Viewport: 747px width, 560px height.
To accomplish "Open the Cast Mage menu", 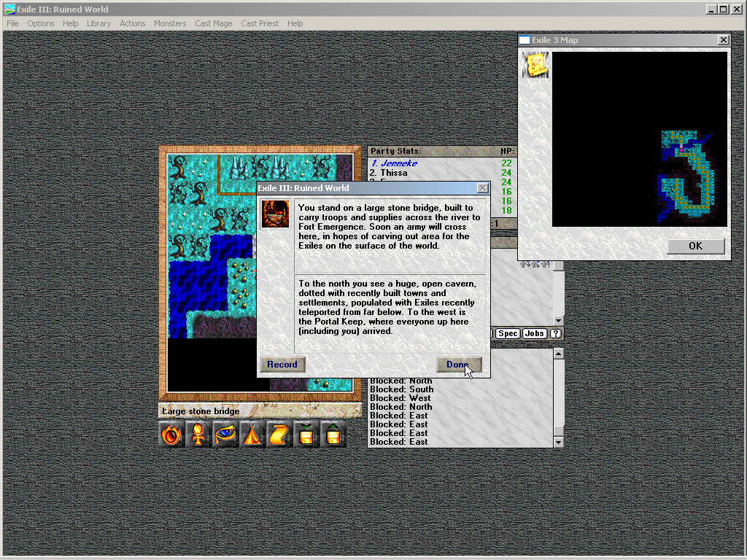I will coord(214,23).
